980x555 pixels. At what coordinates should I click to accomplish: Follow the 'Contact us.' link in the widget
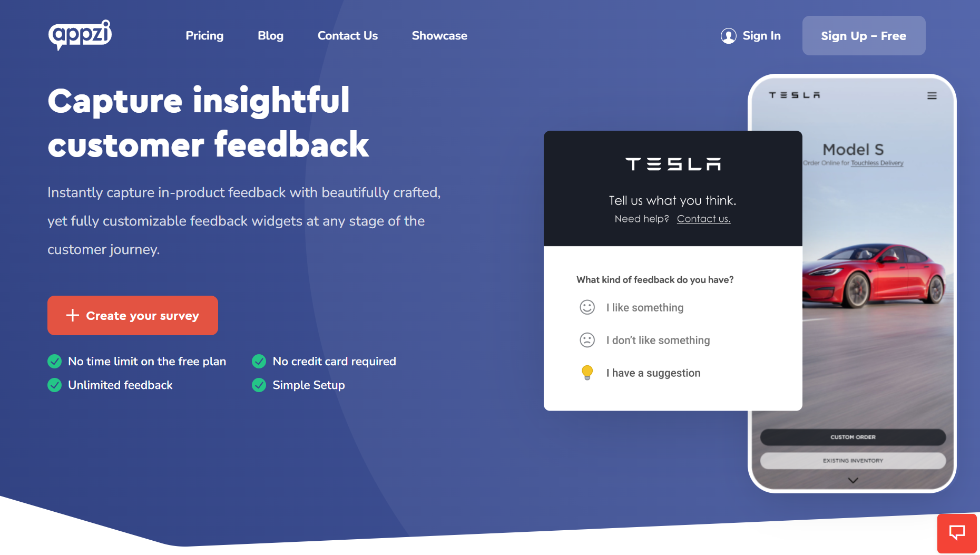[703, 218]
